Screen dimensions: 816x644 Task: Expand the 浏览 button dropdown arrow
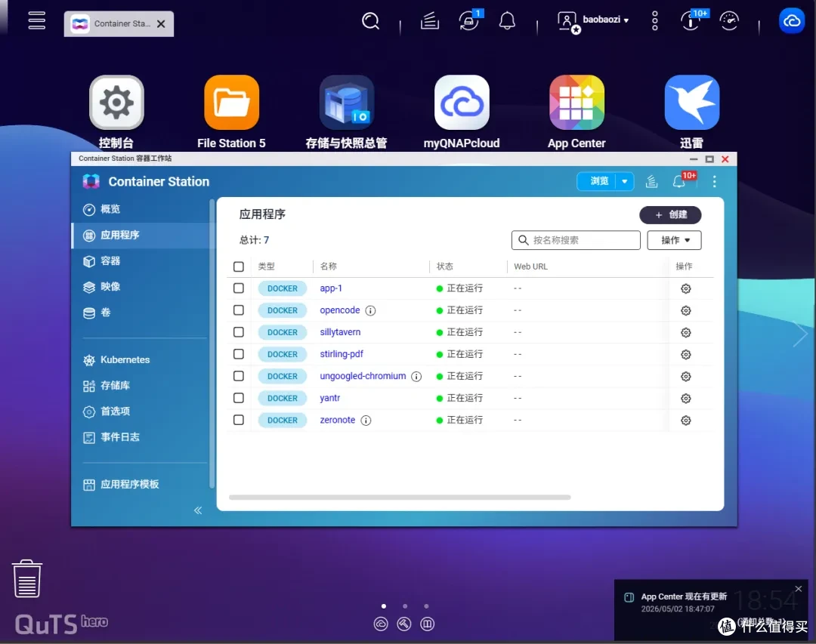point(625,181)
